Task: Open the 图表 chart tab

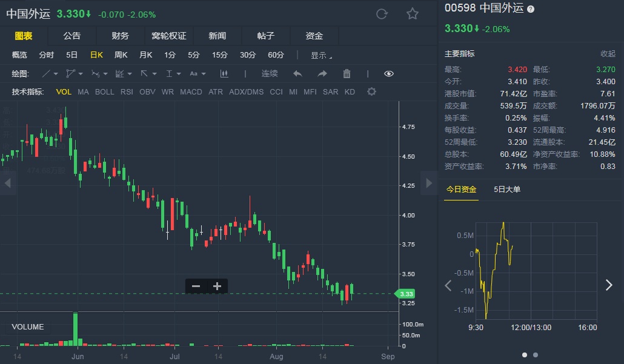Action: (24, 36)
